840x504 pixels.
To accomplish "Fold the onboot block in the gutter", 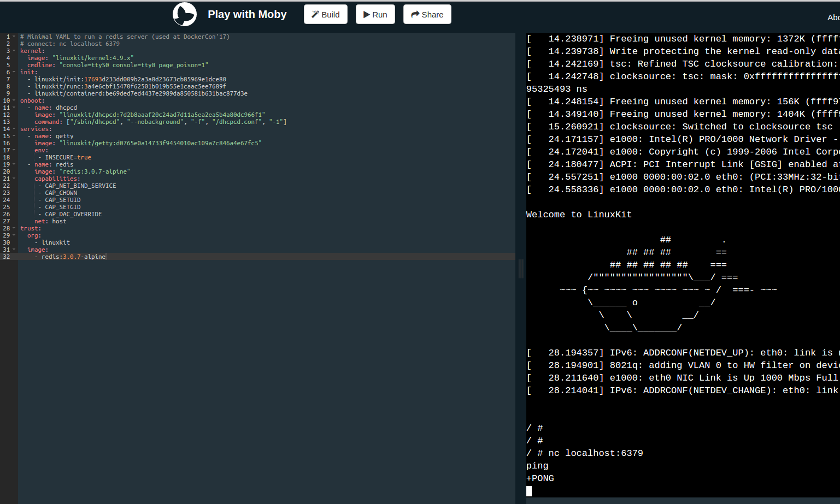I will point(14,100).
